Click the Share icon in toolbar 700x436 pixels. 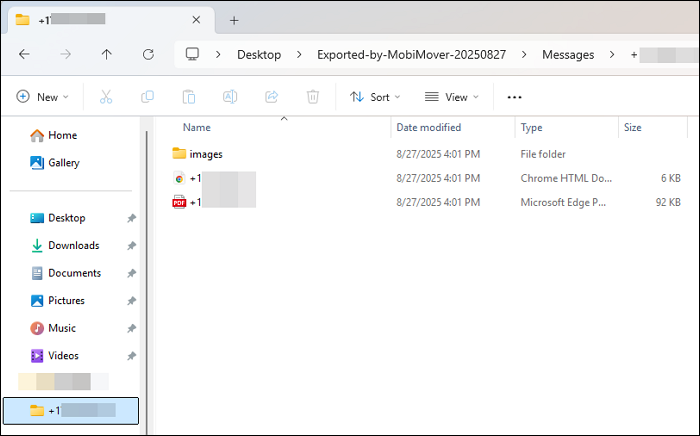[271, 97]
